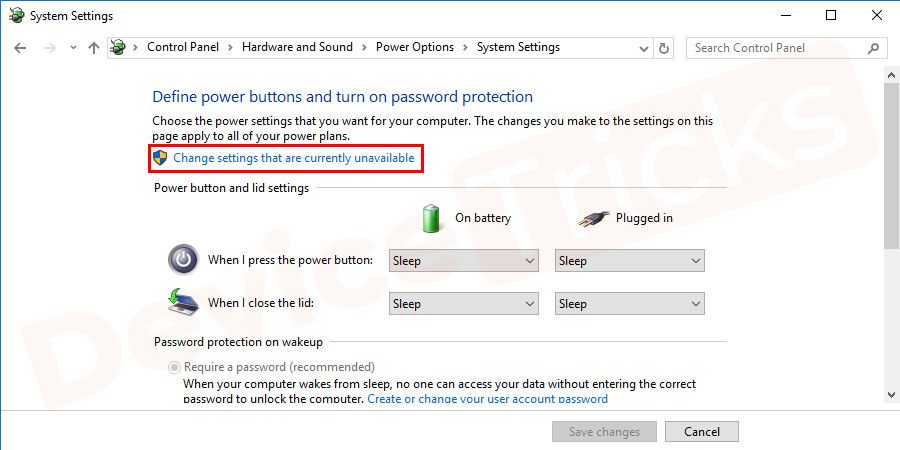900x450 pixels.
Task: Click the green battery icon
Action: coord(432,217)
